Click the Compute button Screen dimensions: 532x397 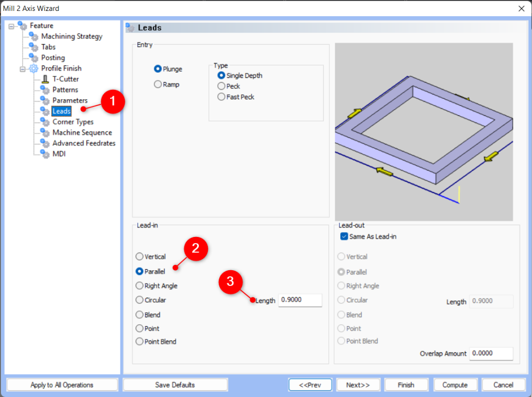(x=455, y=385)
